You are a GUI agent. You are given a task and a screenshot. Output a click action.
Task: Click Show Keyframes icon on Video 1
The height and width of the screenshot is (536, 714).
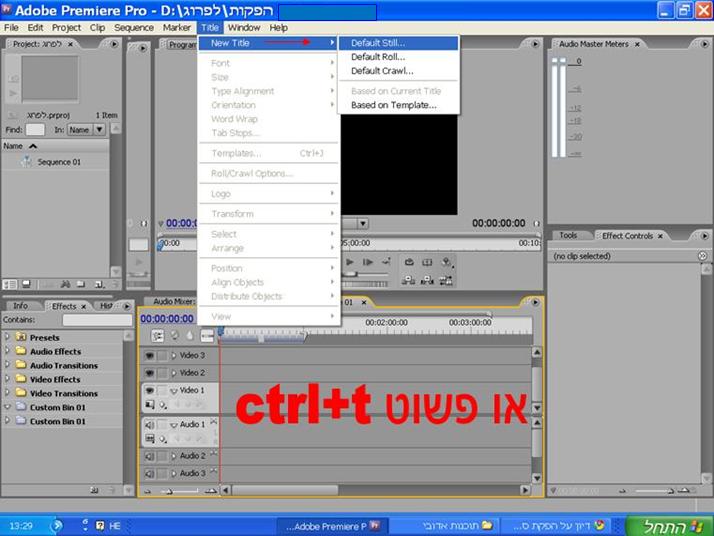point(163,405)
